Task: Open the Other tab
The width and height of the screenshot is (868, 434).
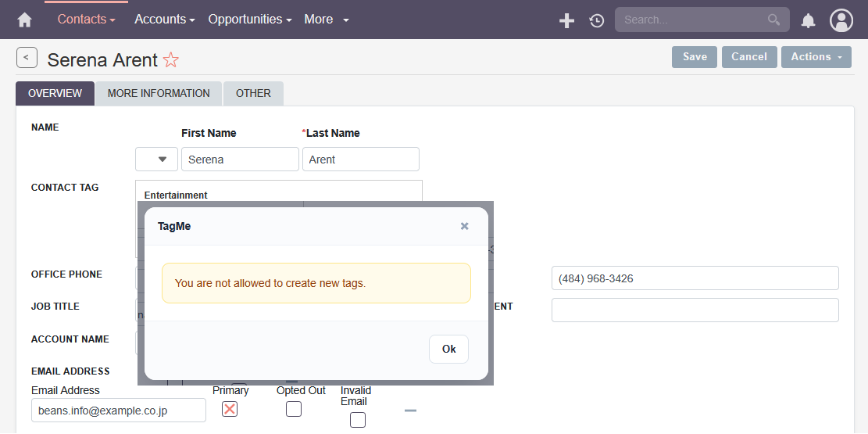Action: [254, 93]
